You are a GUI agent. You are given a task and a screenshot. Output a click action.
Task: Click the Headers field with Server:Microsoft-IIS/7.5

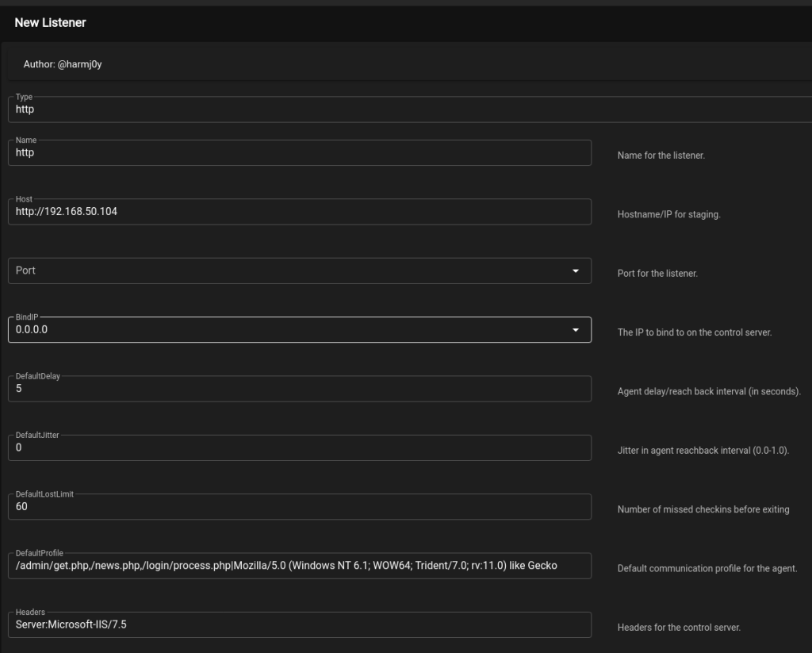pos(299,624)
